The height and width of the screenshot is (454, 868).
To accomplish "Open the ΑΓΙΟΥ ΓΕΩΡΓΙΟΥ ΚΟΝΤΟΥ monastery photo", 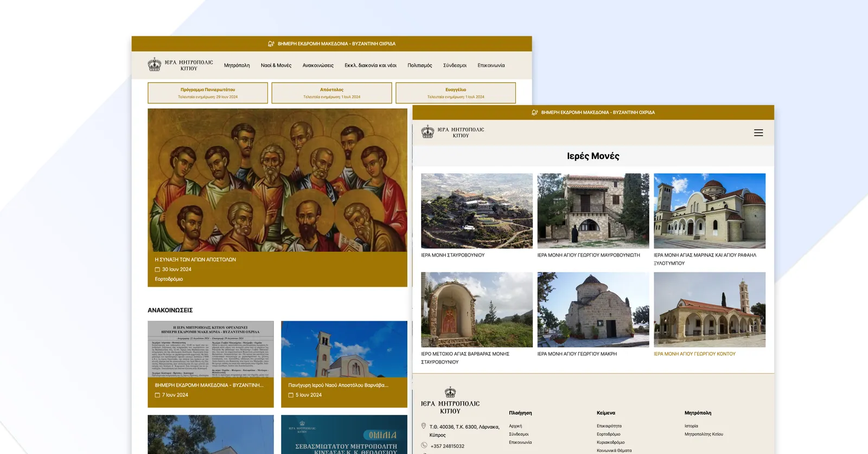I will [710, 310].
